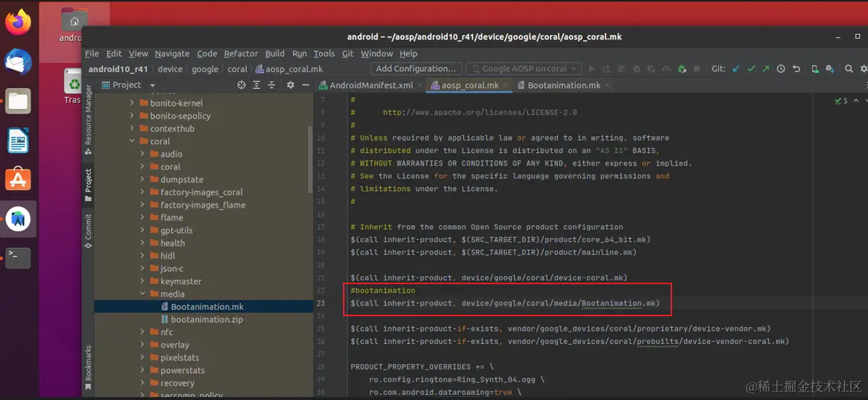Open the Build menu

275,54
